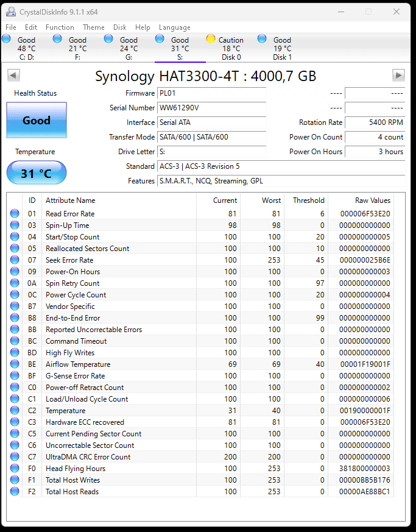416x532 pixels.
Task: Click the 31 °C temperature button
Action: 37,173
